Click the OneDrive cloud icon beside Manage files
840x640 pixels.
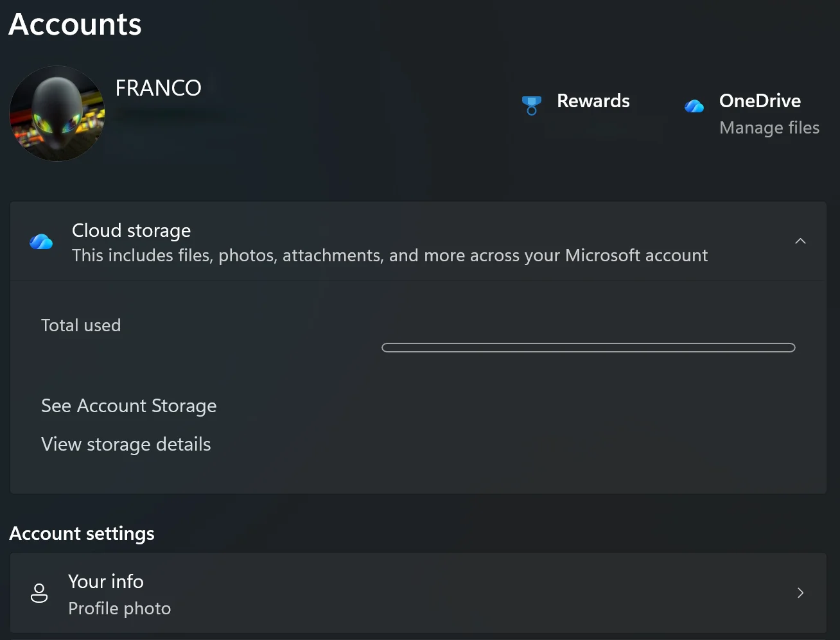coord(694,105)
